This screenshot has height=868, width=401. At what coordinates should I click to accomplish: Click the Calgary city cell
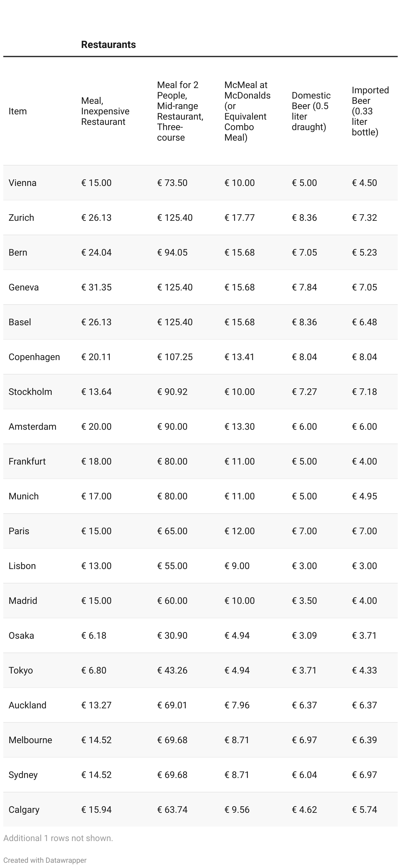(x=24, y=810)
